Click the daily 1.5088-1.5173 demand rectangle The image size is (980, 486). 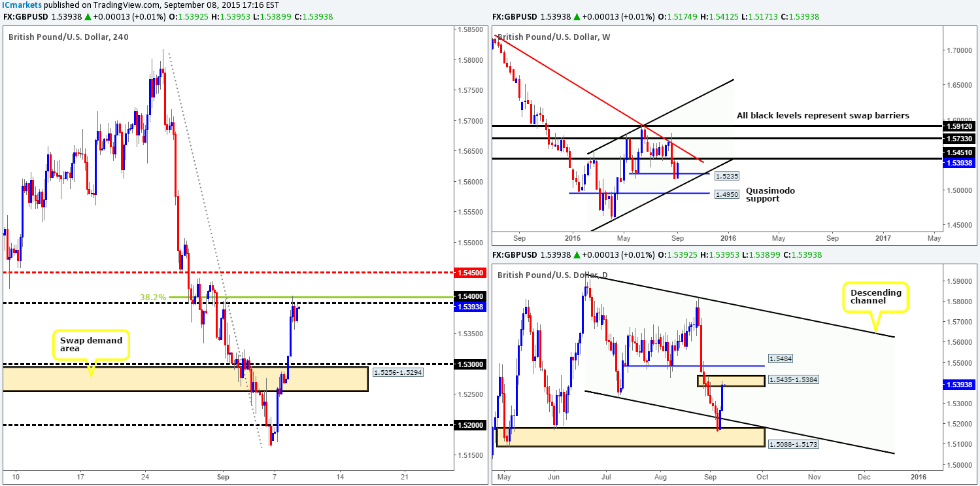tap(630, 437)
